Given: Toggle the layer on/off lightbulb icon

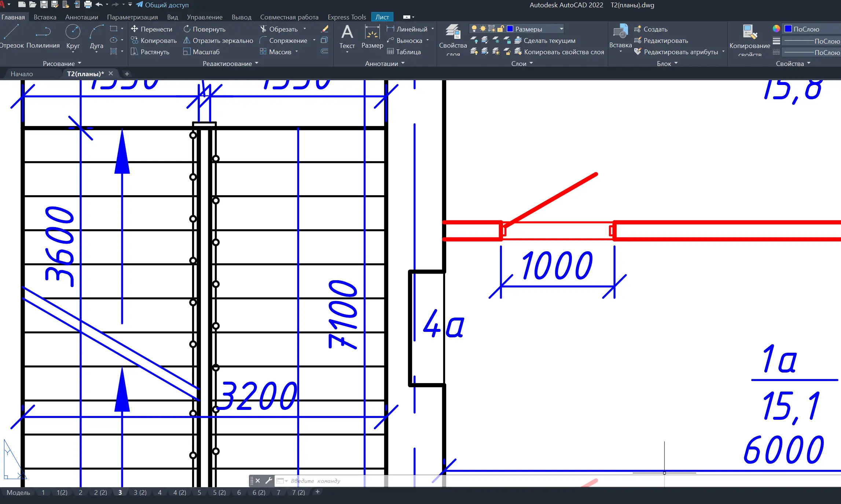Looking at the screenshot, I should [x=474, y=29].
